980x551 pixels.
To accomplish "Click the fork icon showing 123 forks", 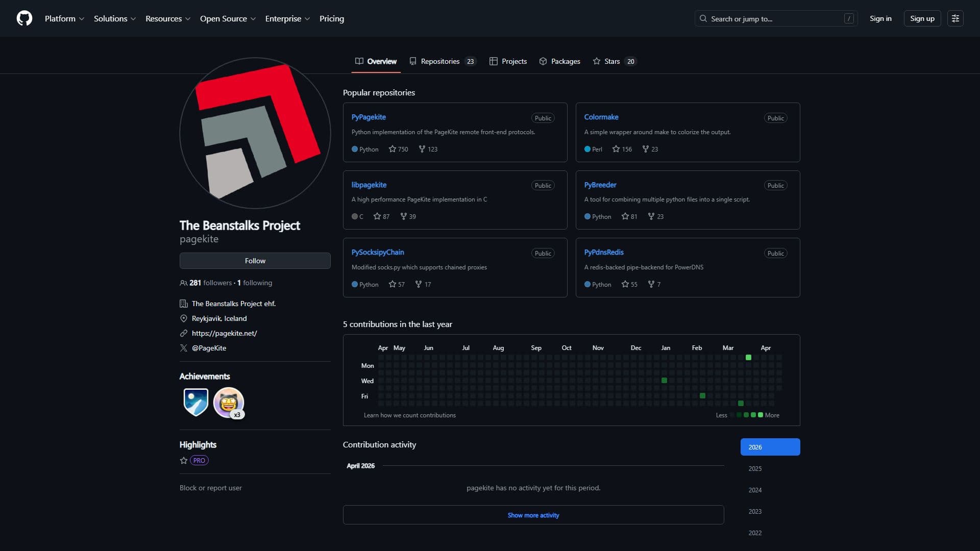I will coord(422,149).
